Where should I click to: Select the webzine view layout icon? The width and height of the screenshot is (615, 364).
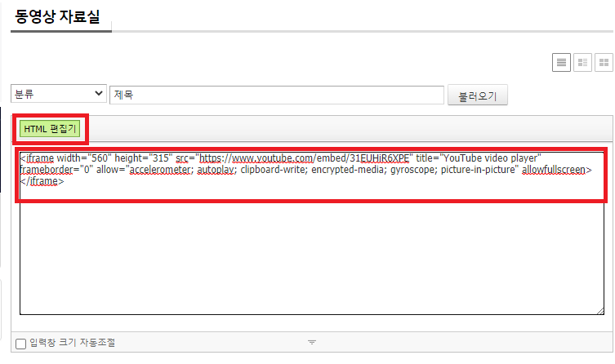[582, 62]
